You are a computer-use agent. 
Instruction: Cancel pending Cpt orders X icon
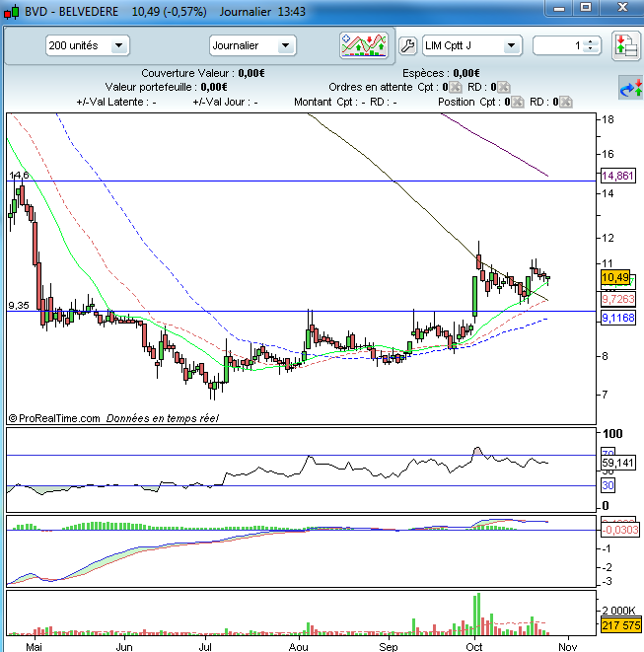456,87
